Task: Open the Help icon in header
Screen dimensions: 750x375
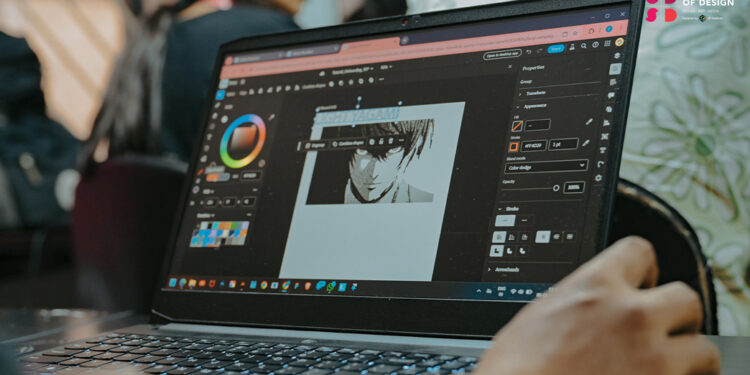Action: [x=596, y=44]
